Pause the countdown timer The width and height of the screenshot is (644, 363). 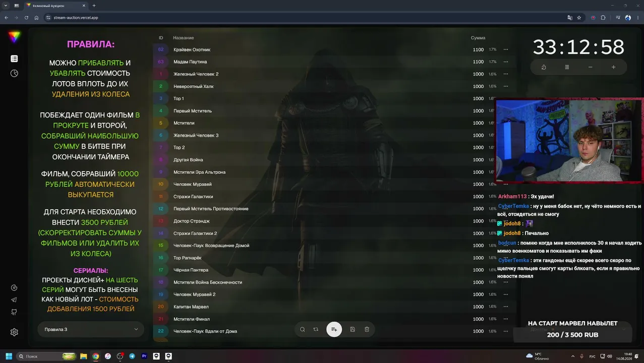coord(567,67)
